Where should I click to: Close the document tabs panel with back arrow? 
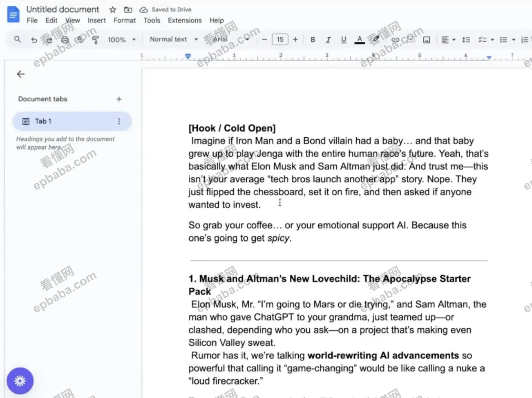tap(20, 74)
